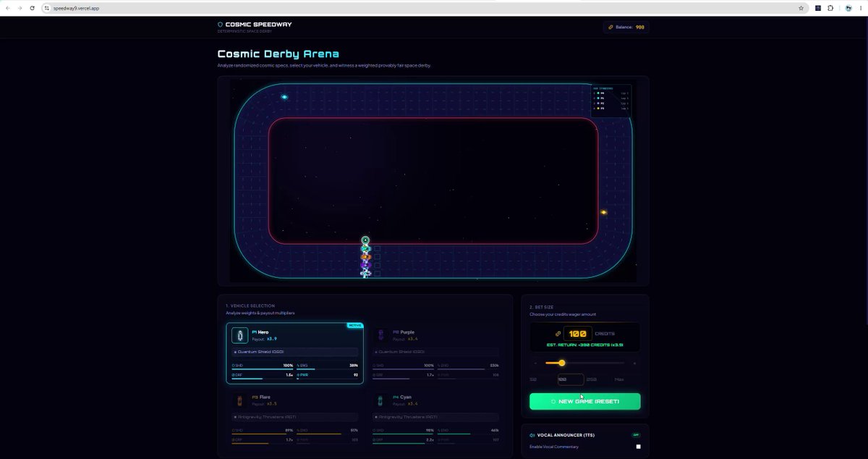The width and height of the screenshot is (868, 459).
Task: Choose the 250 bet preset
Action: pos(592,379)
